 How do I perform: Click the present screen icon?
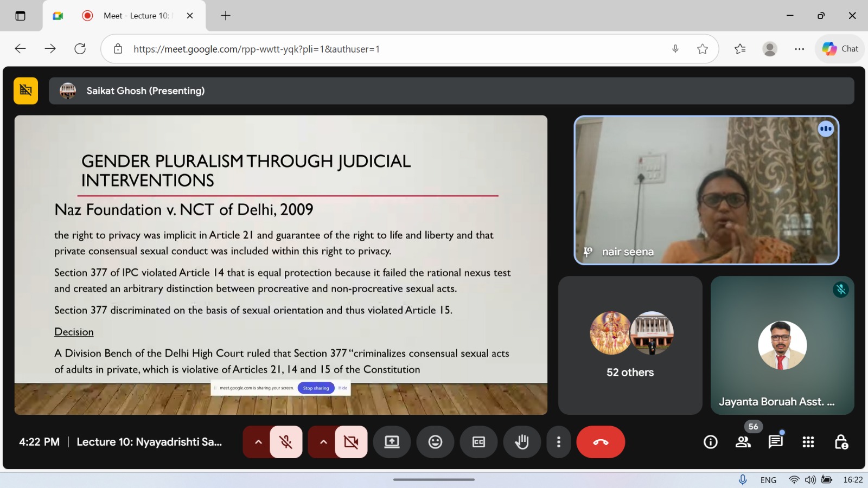[x=392, y=442]
